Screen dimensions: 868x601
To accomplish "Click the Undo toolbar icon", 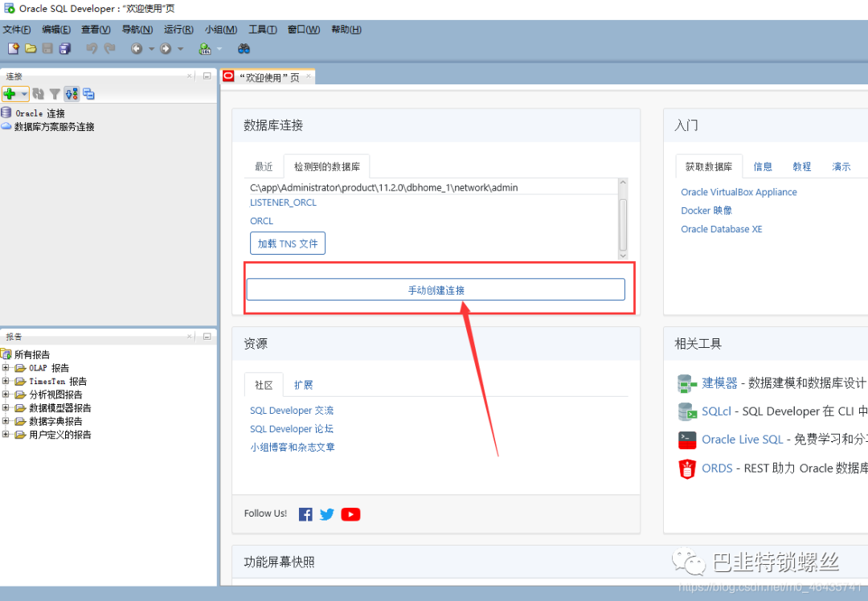I will 92,49.
